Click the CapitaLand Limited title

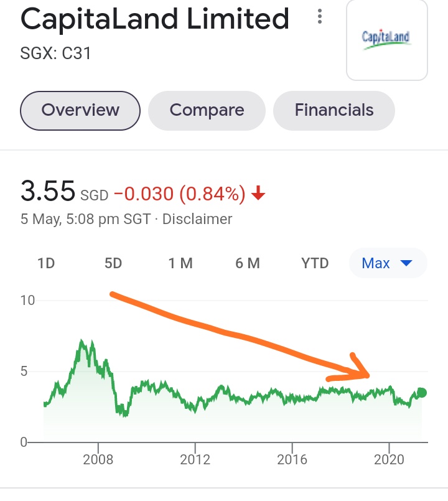tap(155, 19)
